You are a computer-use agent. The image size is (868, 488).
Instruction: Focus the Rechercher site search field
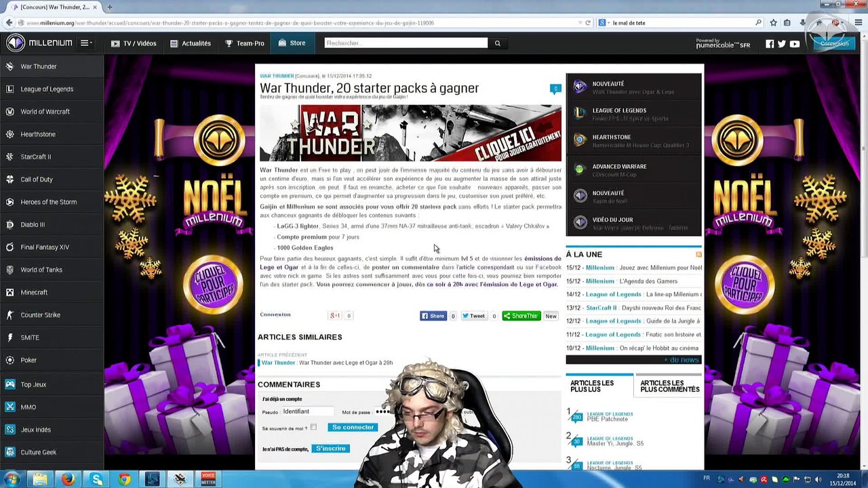[406, 43]
